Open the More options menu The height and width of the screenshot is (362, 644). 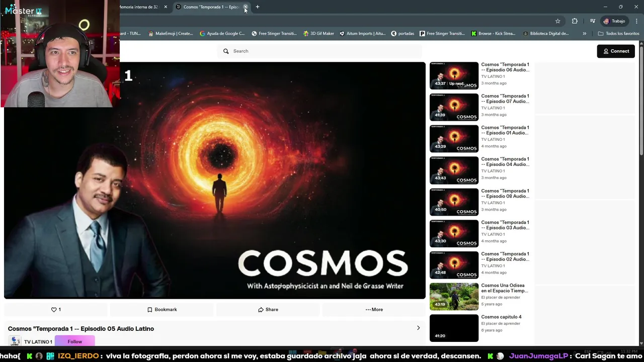(x=374, y=310)
